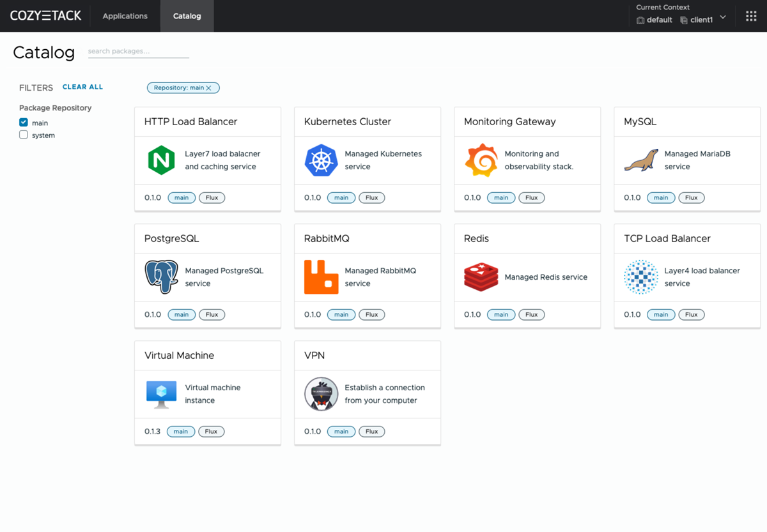This screenshot has width=767, height=532.
Task: Click the CLEAR ALL filters link
Action: coord(82,87)
